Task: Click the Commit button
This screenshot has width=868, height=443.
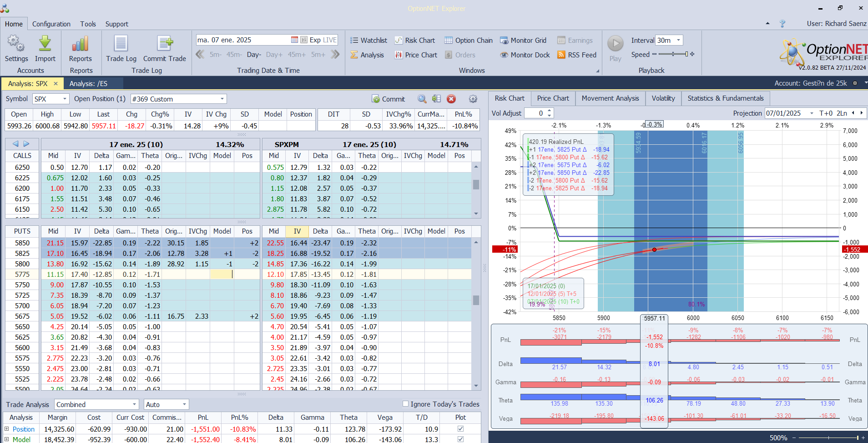Action: point(389,99)
